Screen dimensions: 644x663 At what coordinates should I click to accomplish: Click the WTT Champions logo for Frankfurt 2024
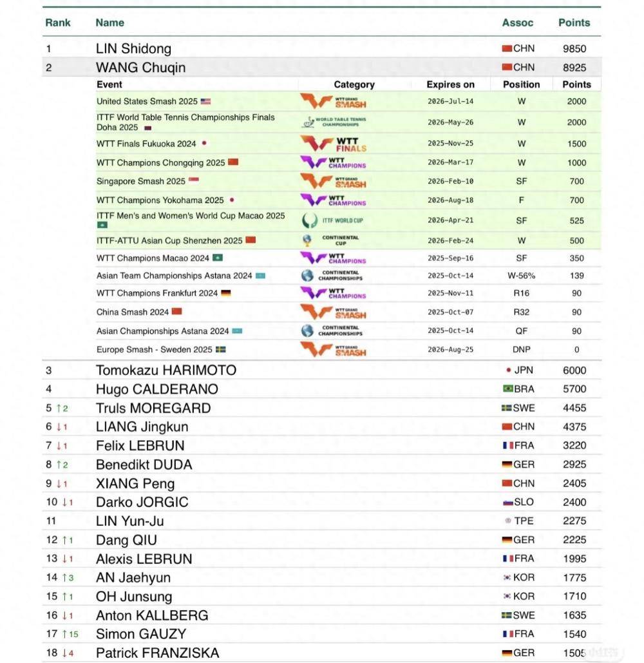click(x=333, y=293)
